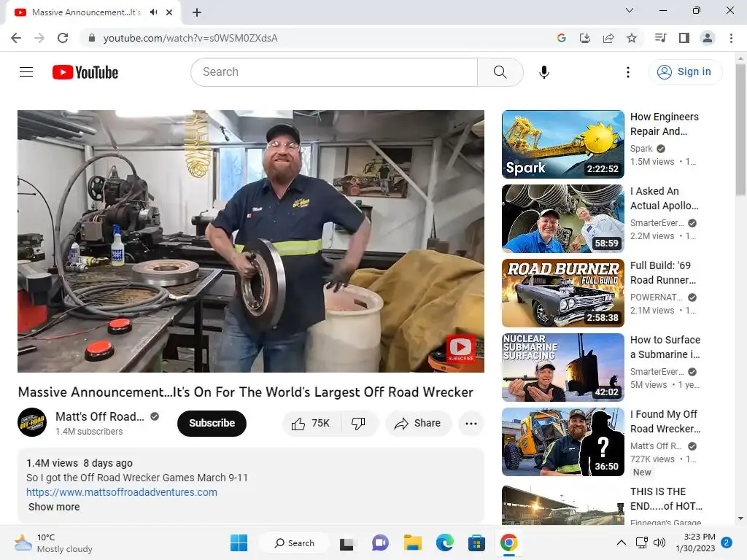Screen dimensions: 747x560
Task: Expand description with Show more
Action: (54, 507)
